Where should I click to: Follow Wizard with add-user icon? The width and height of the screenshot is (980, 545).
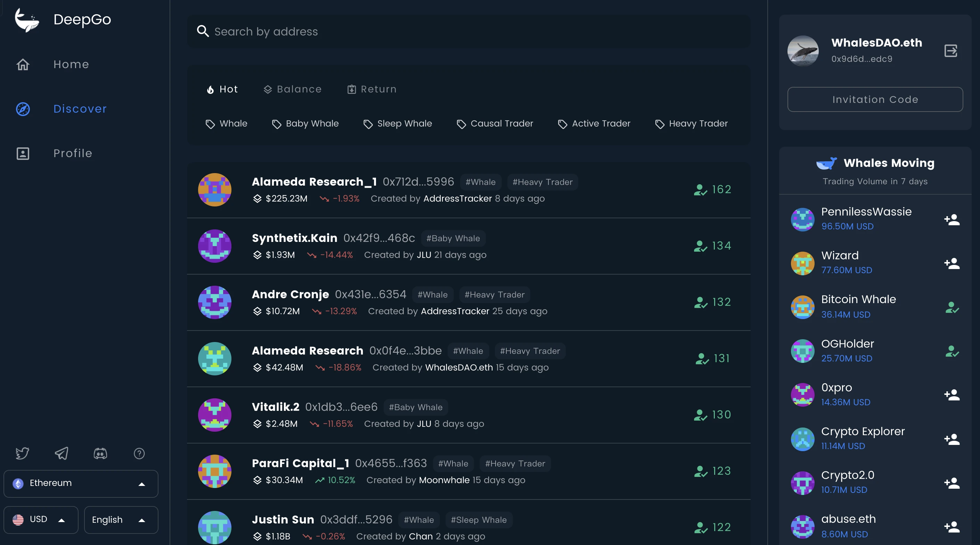[952, 263]
